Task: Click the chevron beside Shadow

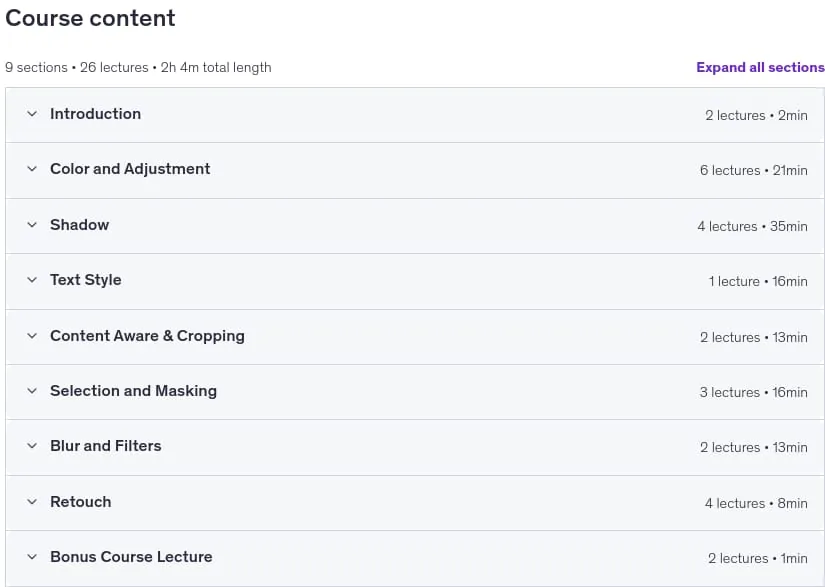Action: [32, 225]
